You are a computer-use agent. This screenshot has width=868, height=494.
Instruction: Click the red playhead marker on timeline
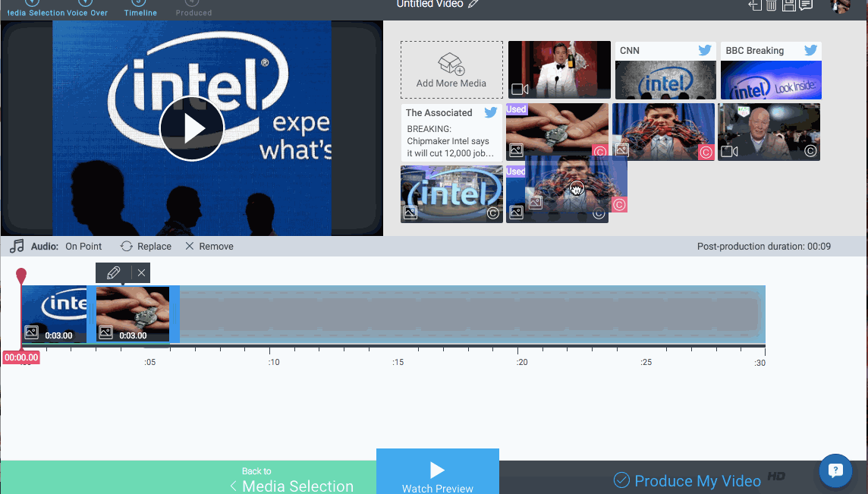click(x=21, y=275)
